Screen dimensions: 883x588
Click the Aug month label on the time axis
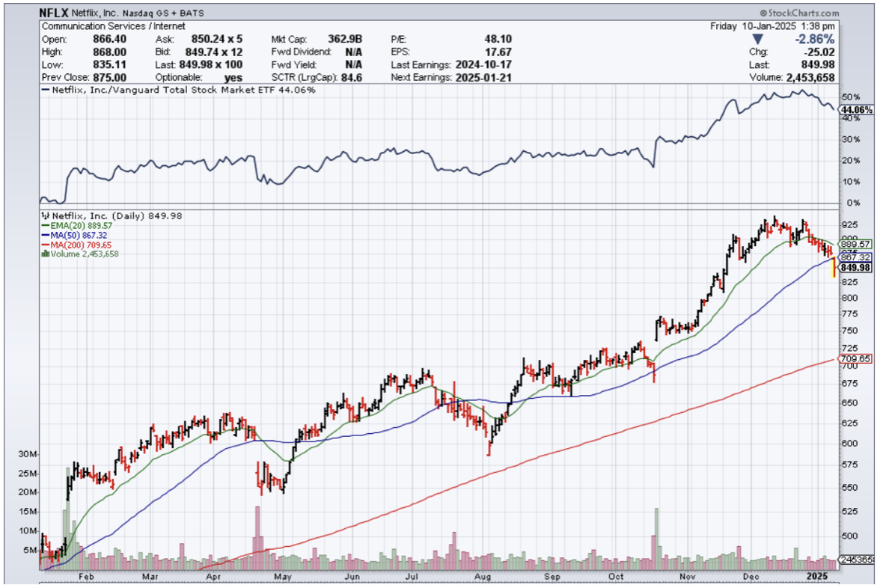tap(483, 577)
